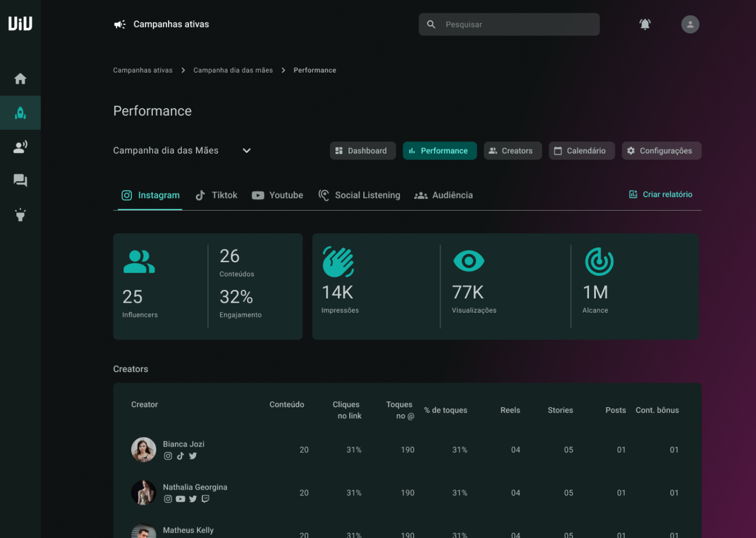Click the Creator column header
The image size is (756, 538).
pos(144,405)
